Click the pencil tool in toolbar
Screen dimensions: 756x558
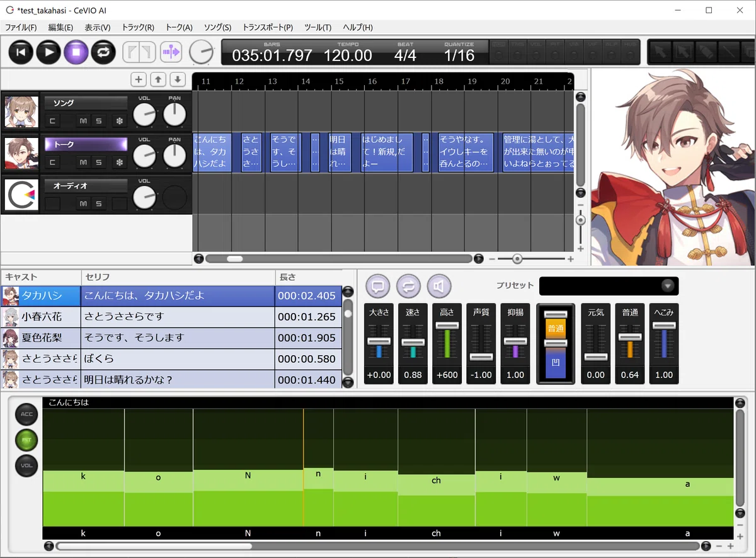click(x=706, y=52)
